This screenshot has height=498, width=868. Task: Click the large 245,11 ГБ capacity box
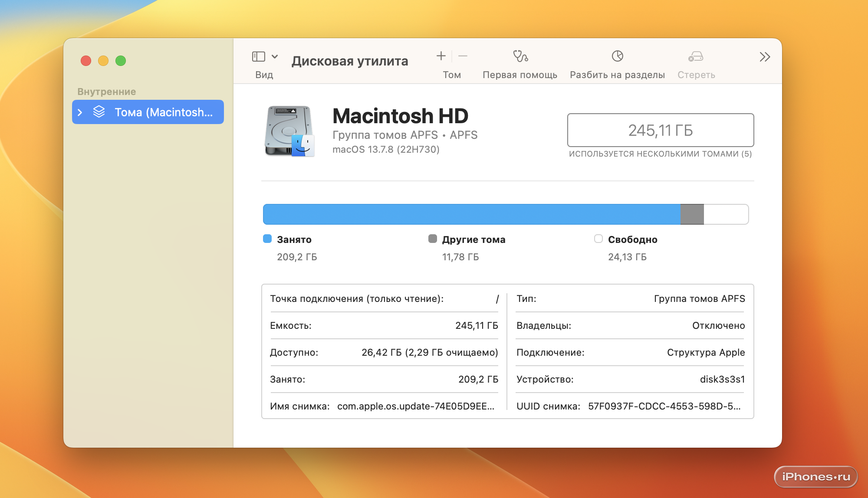[x=661, y=130]
